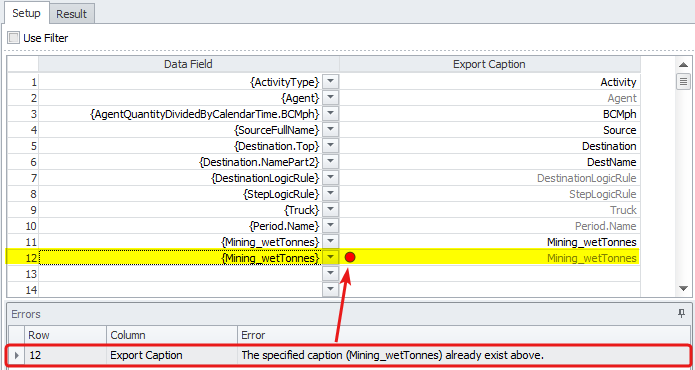Click scroll up arrow of the grid
695x370 pixels.
(683, 65)
